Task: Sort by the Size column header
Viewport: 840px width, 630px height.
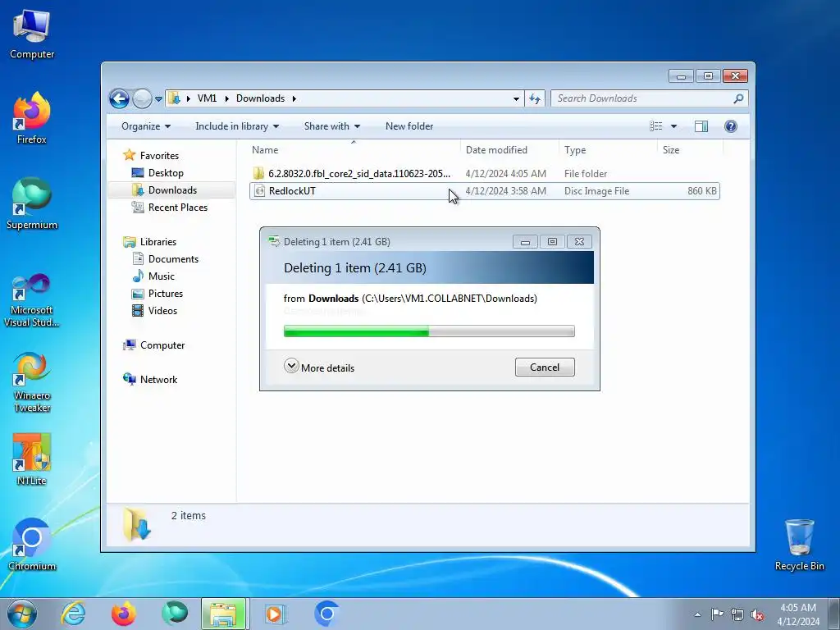Action: pos(689,150)
